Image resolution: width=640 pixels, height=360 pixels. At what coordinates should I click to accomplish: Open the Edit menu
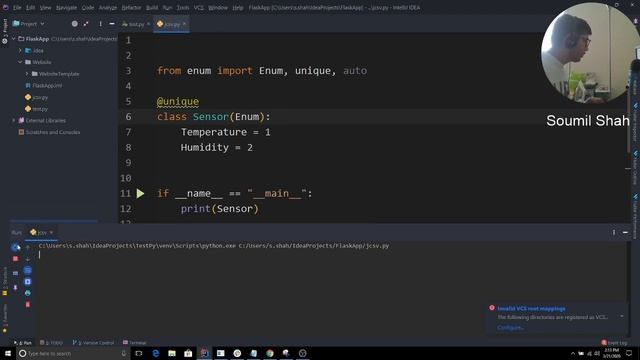31,7
